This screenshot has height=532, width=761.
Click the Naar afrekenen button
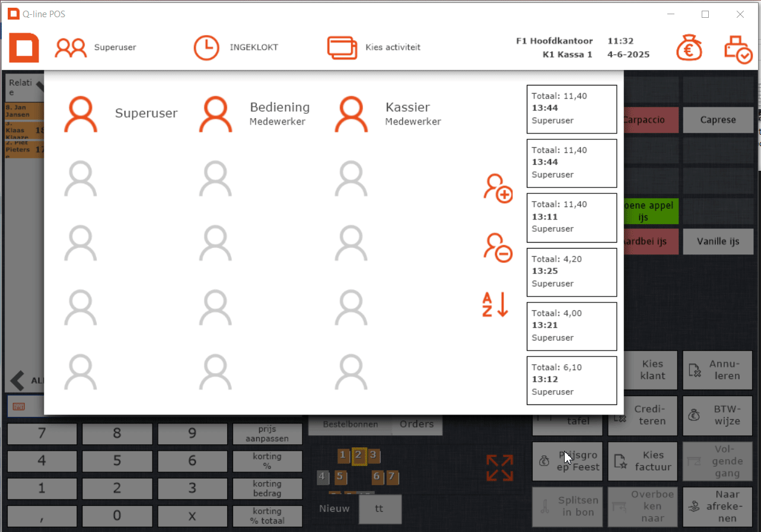[x=718, y=507]
